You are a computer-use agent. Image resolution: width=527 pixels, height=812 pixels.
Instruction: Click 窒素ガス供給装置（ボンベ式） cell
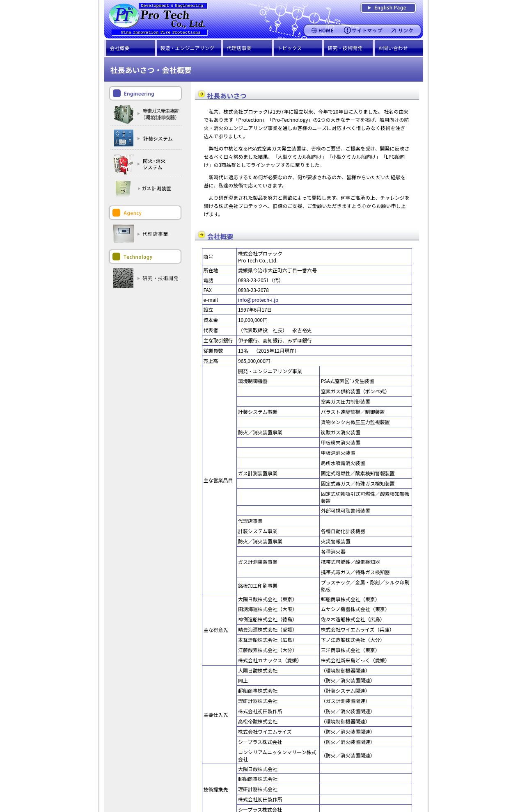[366, 391]
